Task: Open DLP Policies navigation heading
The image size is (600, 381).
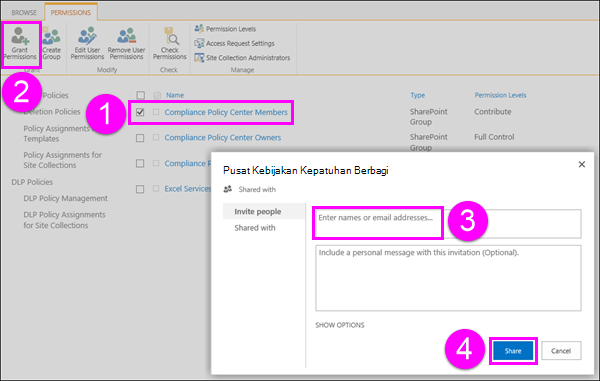Action: [x=32, y=182]
